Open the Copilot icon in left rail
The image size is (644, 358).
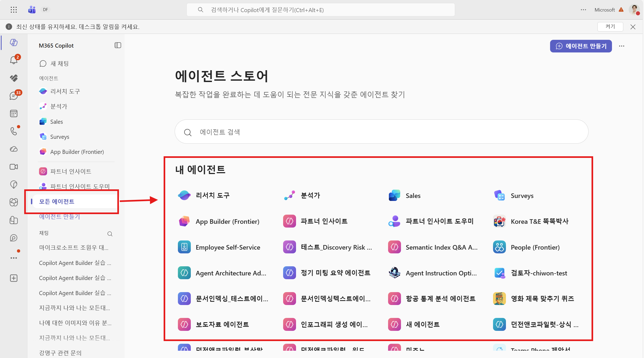click(x=14, y=42)
